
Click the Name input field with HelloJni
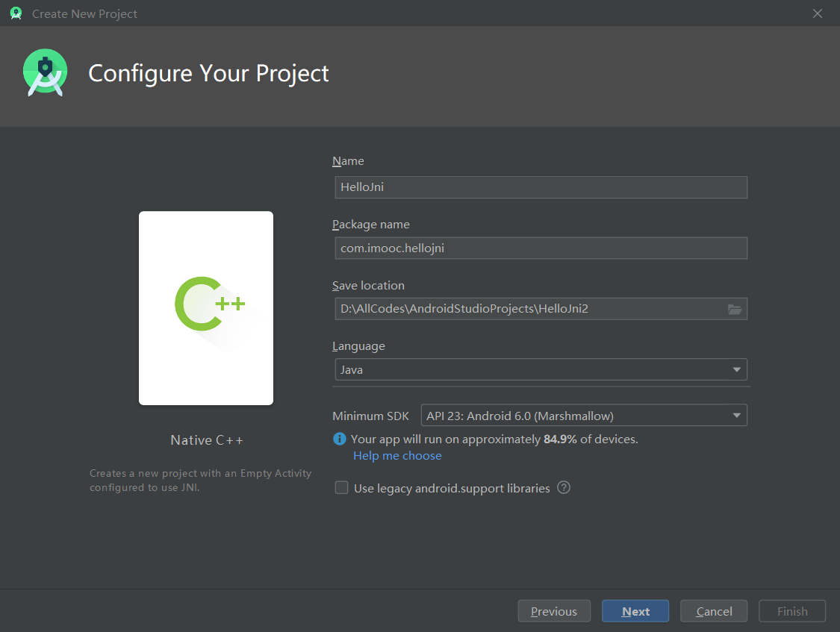click(x=541, y=187)
